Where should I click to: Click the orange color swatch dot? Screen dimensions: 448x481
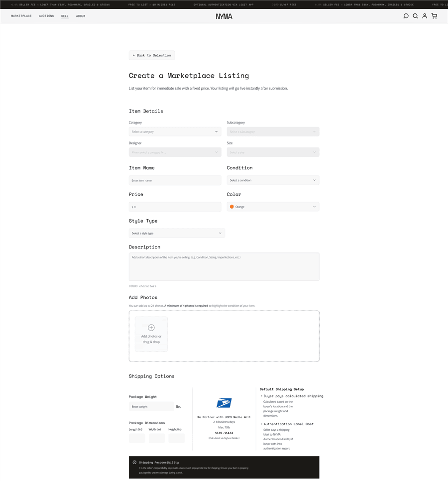pos(232,207)
